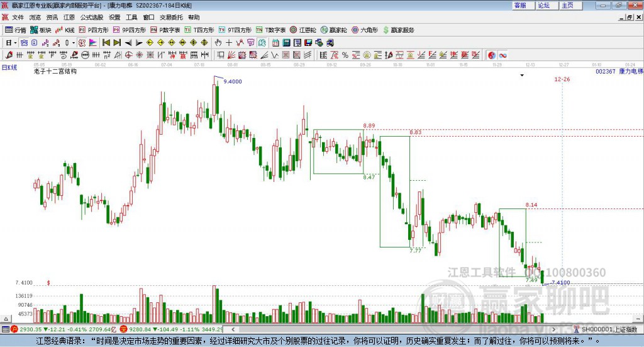Click the jump-to-first-bar icon
The height and width of the screenshot is (347, 644).
pos(106,43)
